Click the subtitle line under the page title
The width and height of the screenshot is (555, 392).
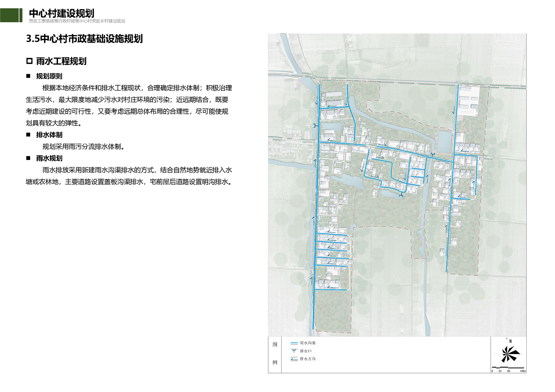click(77, 21)
